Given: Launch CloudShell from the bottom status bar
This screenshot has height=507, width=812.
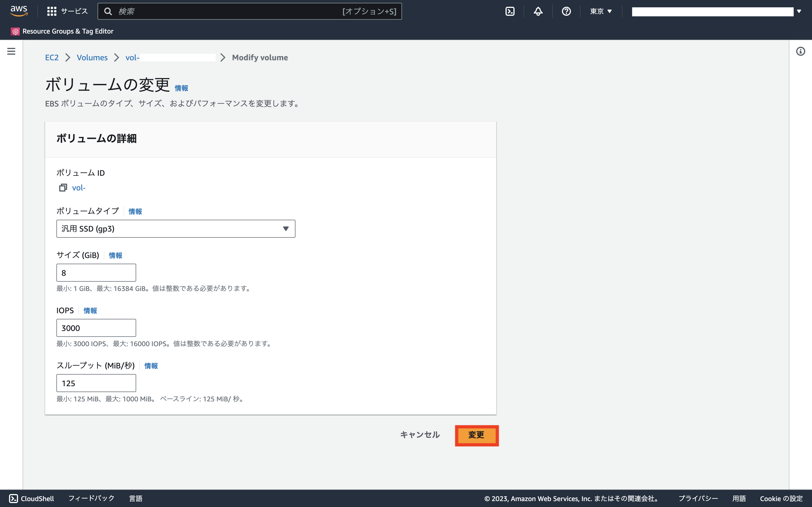Looking at the screenshot, I should pos(32,498).
